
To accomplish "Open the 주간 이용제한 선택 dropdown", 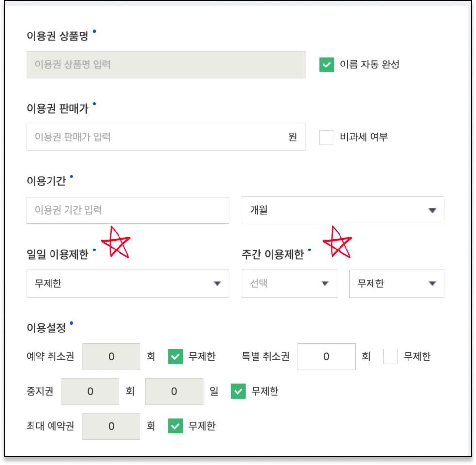I will pos(289,284).
